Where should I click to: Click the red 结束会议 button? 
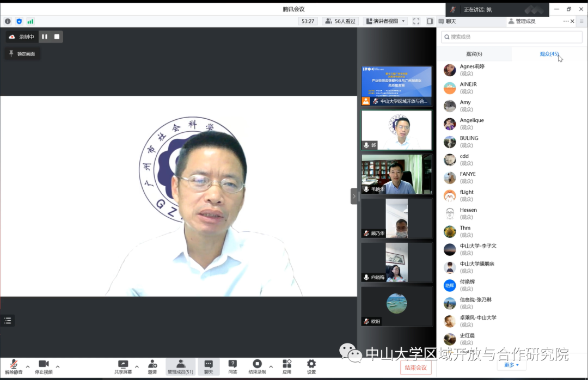pos(416,367)
